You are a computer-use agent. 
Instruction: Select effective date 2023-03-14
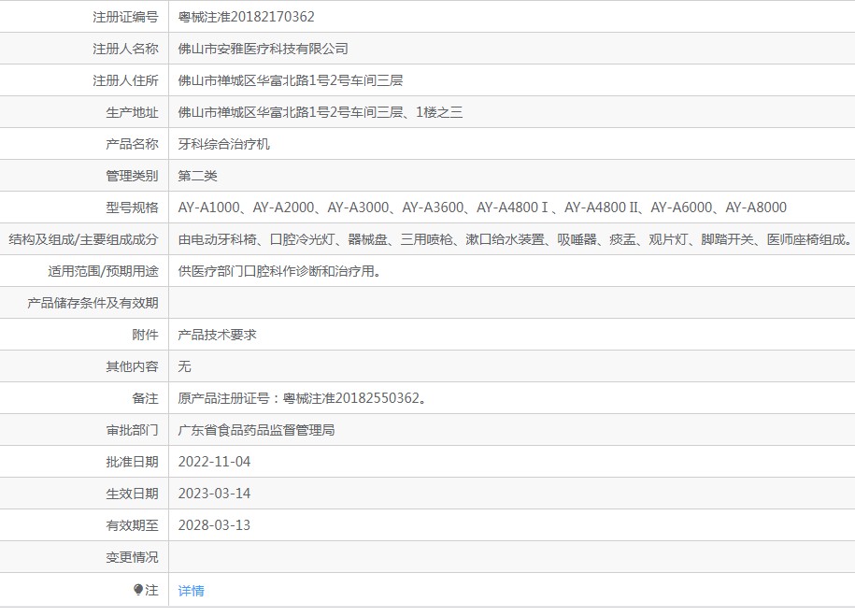coord(214,494)
